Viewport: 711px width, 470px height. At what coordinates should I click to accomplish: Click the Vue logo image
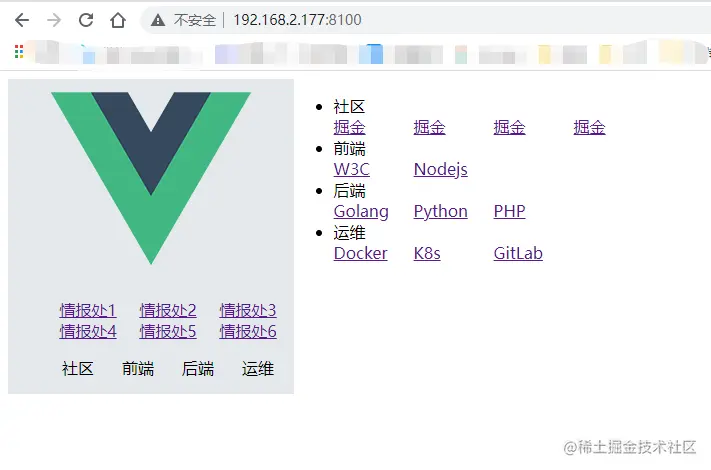click(151, 178)
